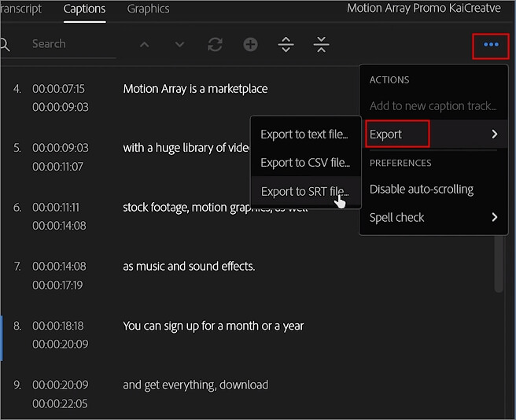Click caption number 9
516x420 pixels.
[17, 385]
